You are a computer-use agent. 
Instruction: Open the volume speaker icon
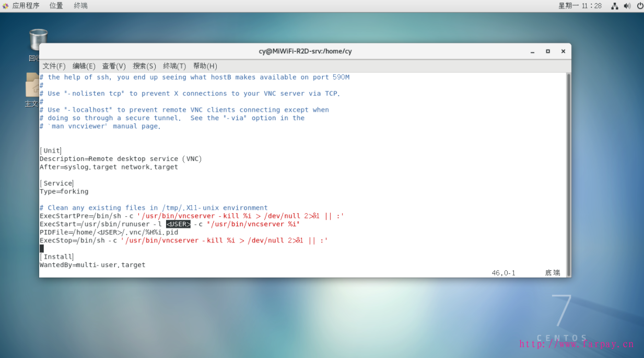tap(626, 6)
